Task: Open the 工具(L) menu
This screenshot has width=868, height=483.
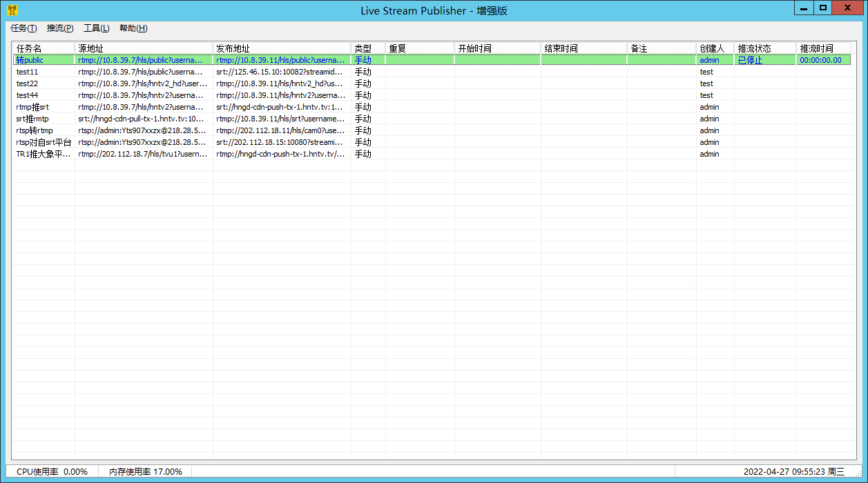Action: 97,28
